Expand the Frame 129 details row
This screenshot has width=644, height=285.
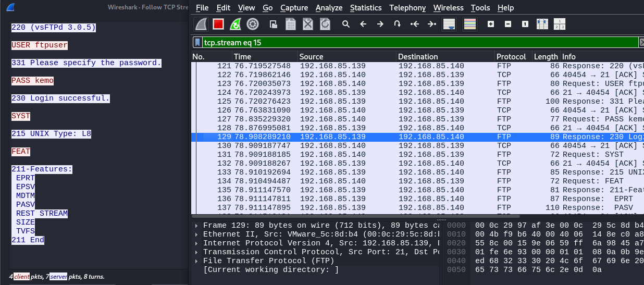(x=196, y=226)
